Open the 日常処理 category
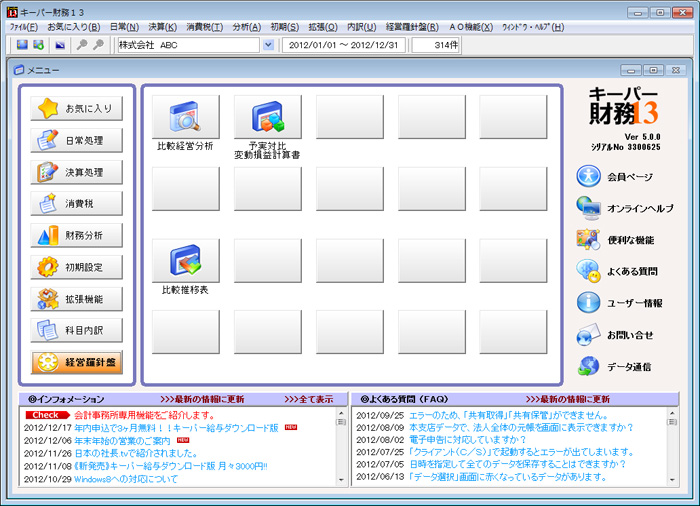 click(76, 140)
